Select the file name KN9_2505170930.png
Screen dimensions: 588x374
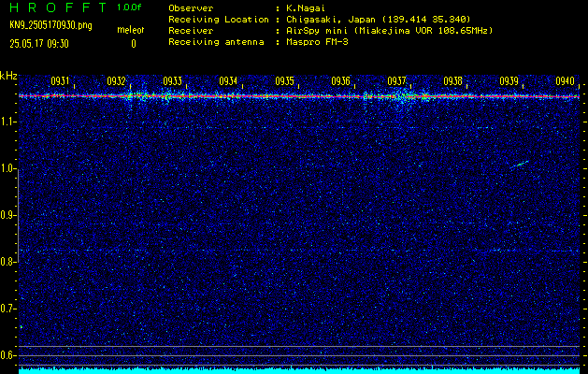pos(50,25)
